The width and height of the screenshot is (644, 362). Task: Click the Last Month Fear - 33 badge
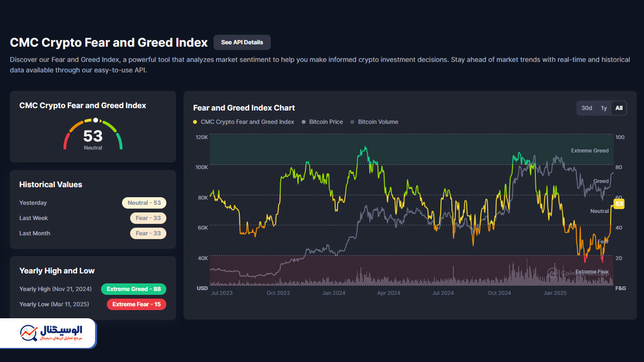tap(148, 233)
